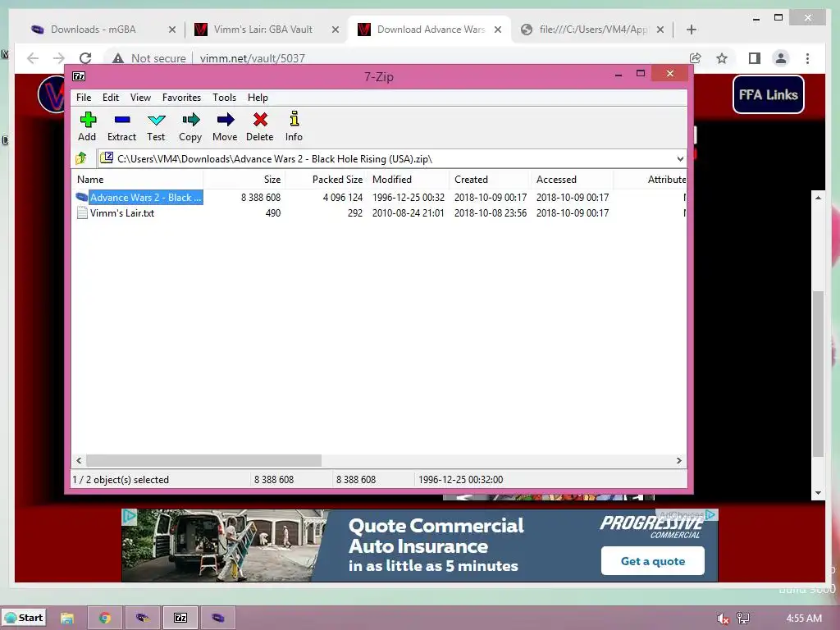The height and width of the screenshot is (630, 840).
Task: Click the 7-Zip archive path field
Action: click(x=391, y=158)
